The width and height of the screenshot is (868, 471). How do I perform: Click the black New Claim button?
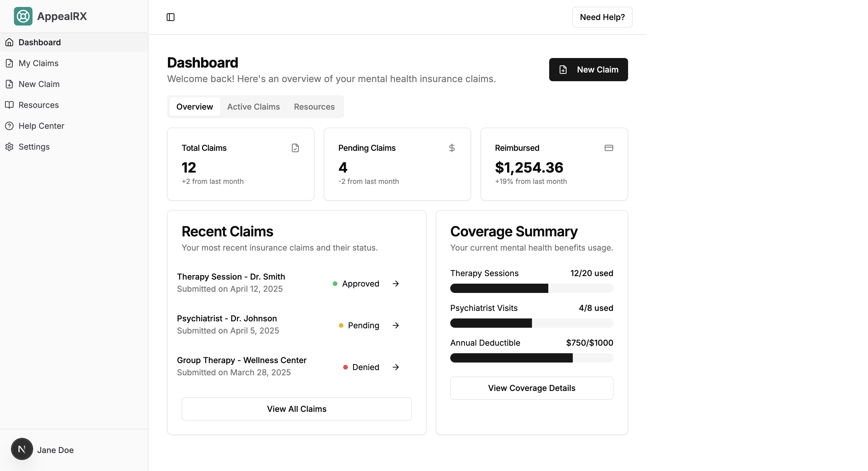(588, 70)
